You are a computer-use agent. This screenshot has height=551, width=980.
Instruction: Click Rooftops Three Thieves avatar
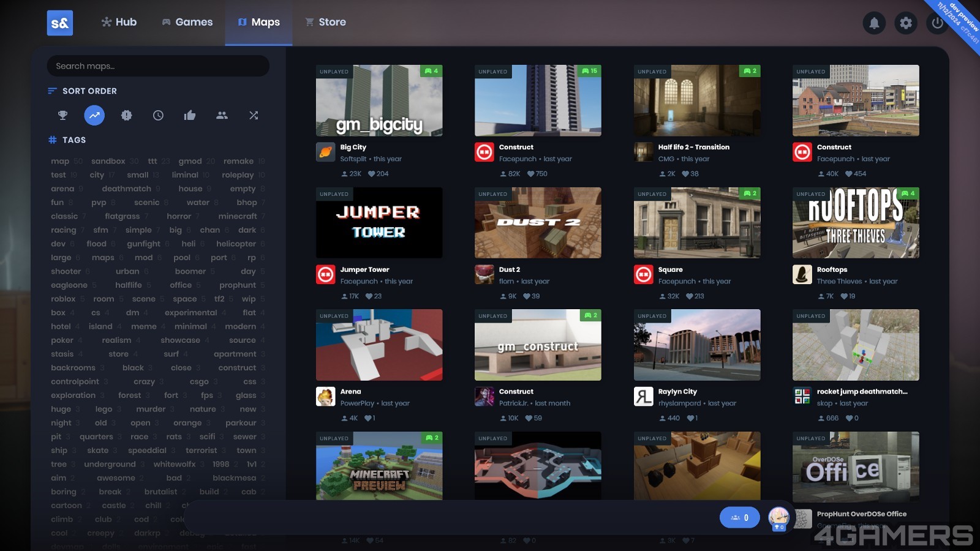tap(802, 274)
